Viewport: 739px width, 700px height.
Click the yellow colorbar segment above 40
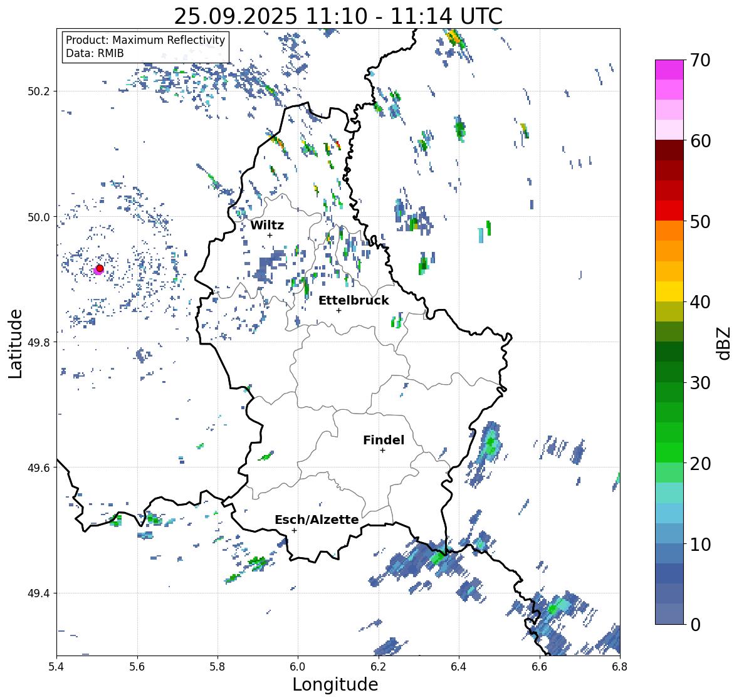point(669,291)
